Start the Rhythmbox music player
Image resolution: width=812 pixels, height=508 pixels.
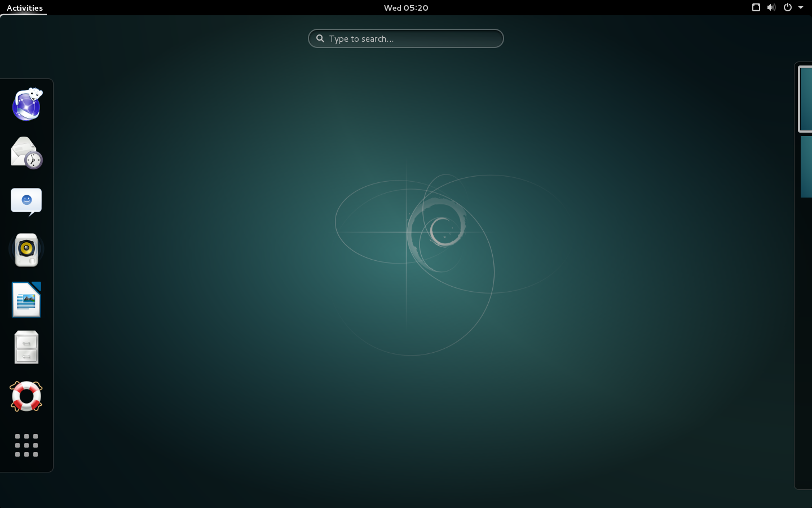[26, 249]
